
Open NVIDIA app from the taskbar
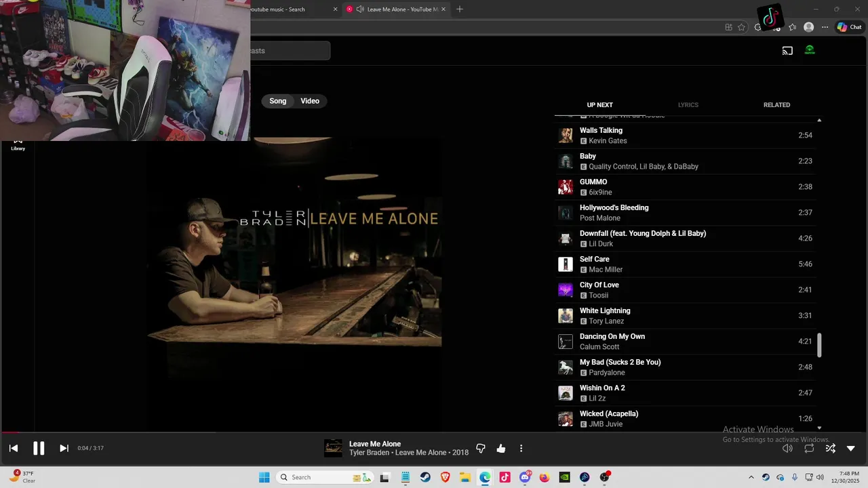(564, 477)
